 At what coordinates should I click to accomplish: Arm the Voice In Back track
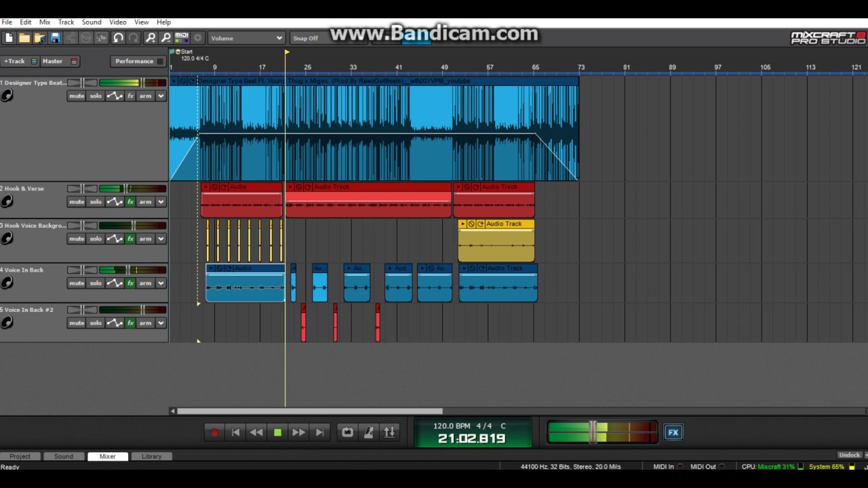(146, 283)
